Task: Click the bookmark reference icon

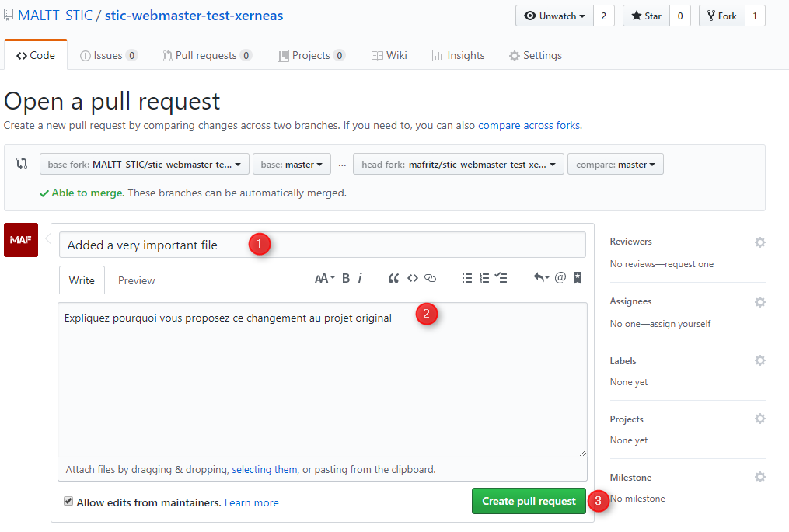Action: (578, 277)
